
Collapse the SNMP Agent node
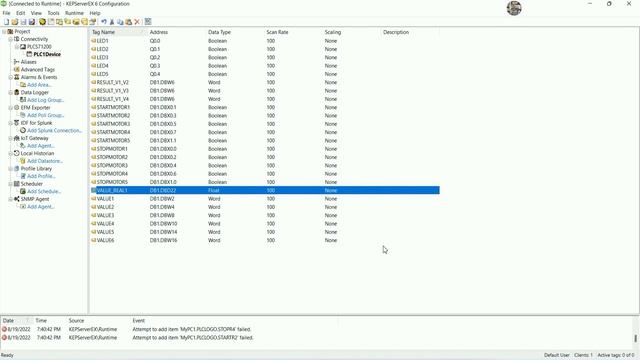(11, 199)
